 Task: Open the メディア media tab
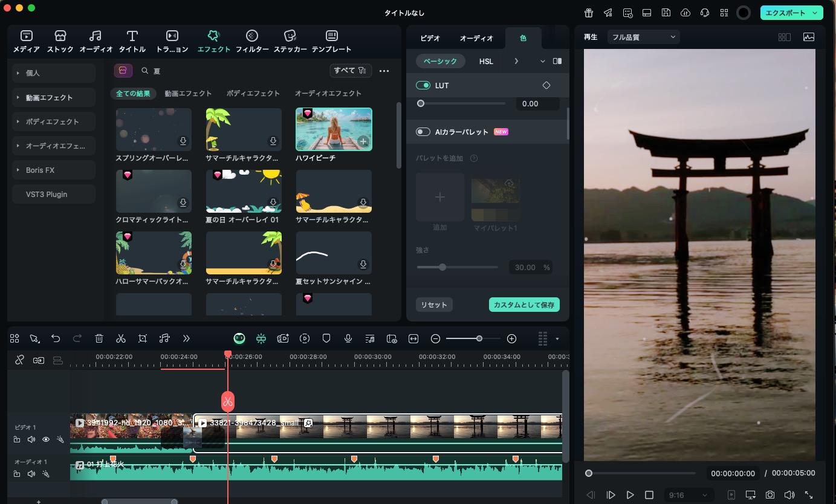tap(27, 42)
